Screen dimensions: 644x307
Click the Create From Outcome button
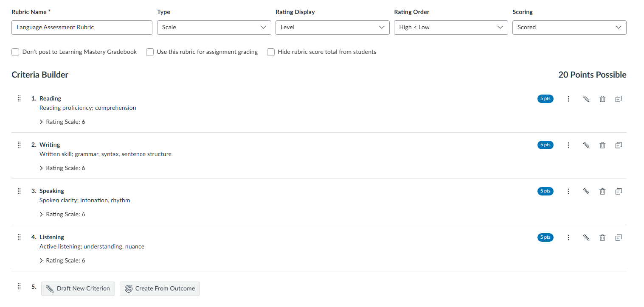[x=160, y=288]
